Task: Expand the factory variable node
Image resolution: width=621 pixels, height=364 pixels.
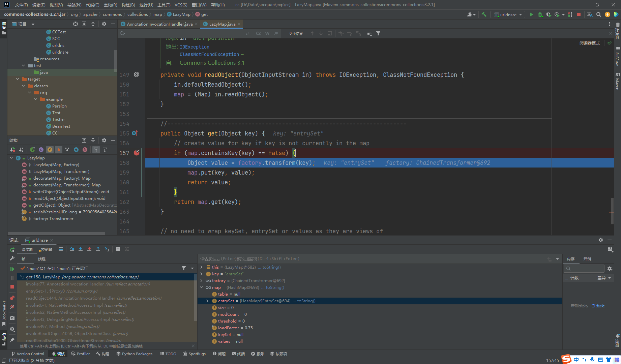Action: pos(202,280)
